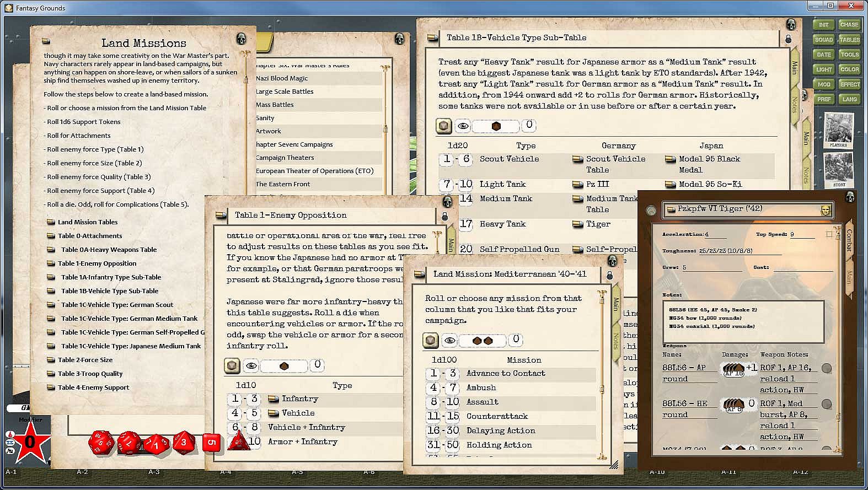The width and height of the screenshot is (868, 490).
Task: Toggle eye visibility on Mediterranean mission table
Action: click(449, 340)
